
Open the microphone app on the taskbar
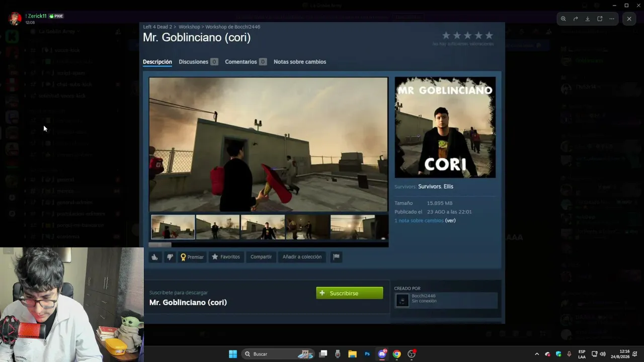[x=338, y=354]
